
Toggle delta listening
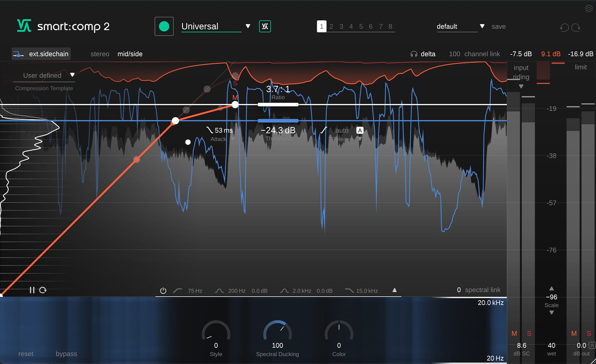pos(428,54)
